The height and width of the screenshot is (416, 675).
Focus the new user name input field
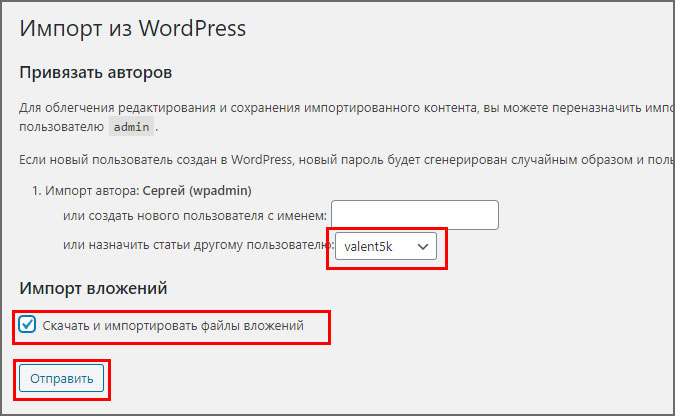point(415,215)
